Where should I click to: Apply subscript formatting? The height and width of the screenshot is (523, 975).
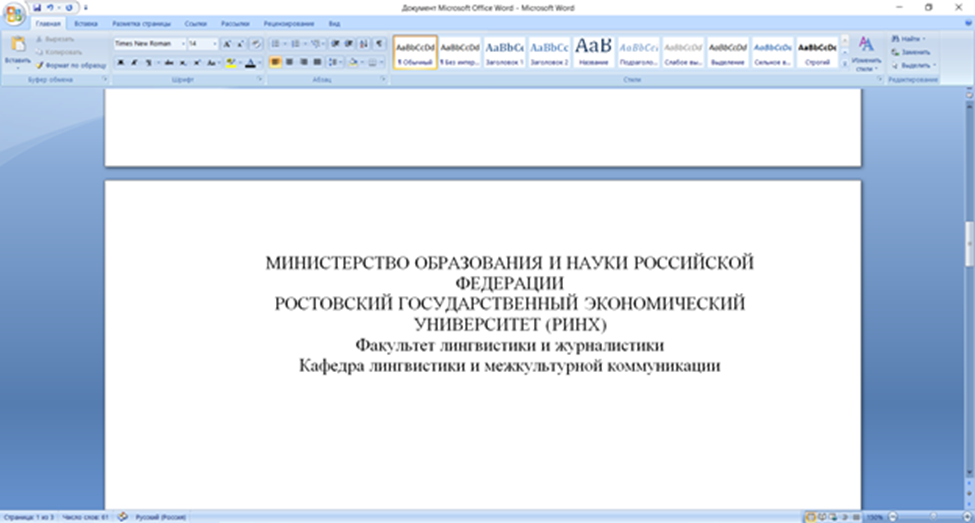coord(183,63)
